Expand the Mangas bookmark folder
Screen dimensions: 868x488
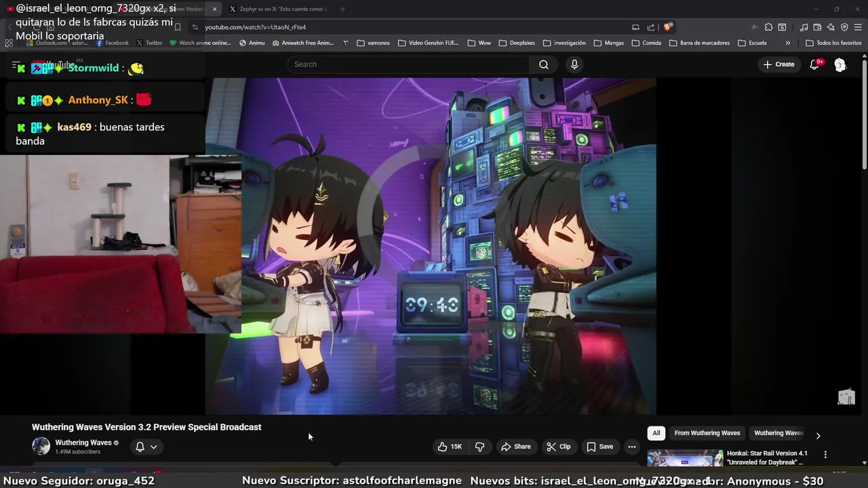tap(608, 43)
